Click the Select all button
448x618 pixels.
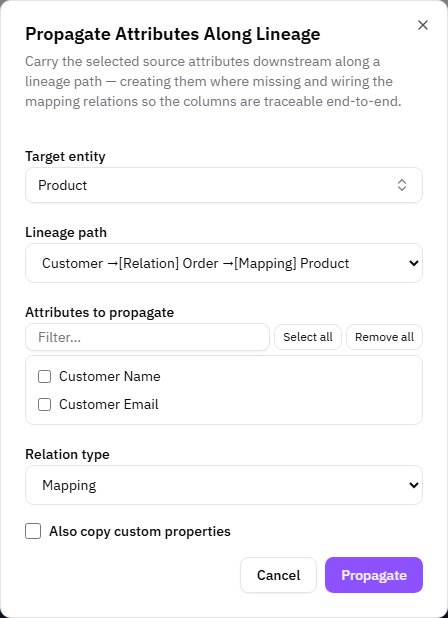[x=308, y=337]
